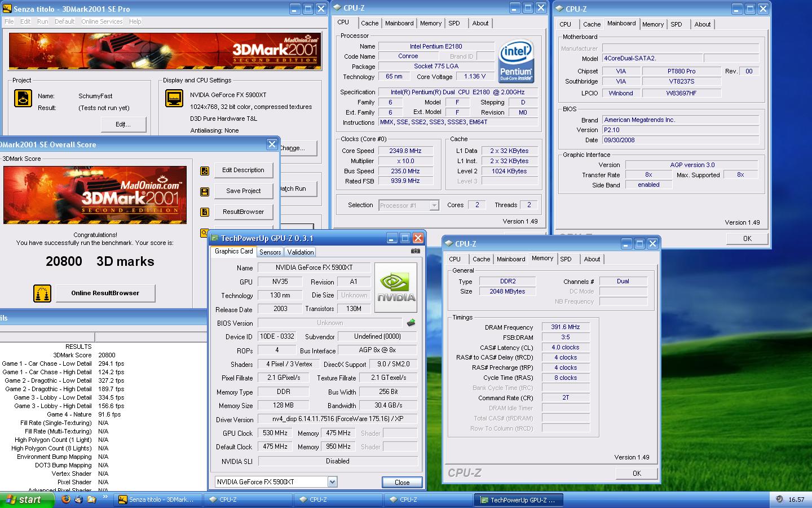Open the Edit menu in 3DMark

coord(25,21)
